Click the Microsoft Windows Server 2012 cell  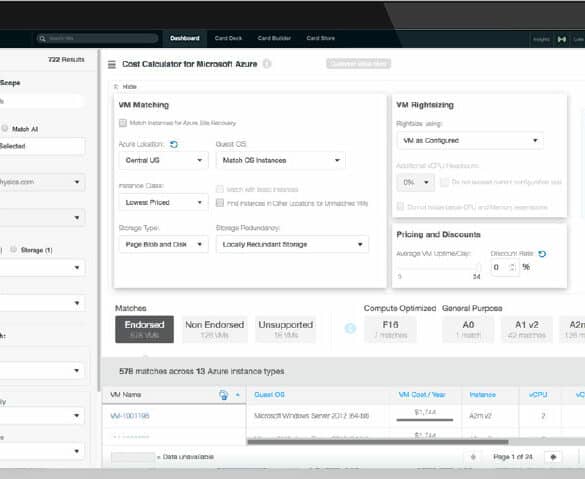tap(312, 416)
